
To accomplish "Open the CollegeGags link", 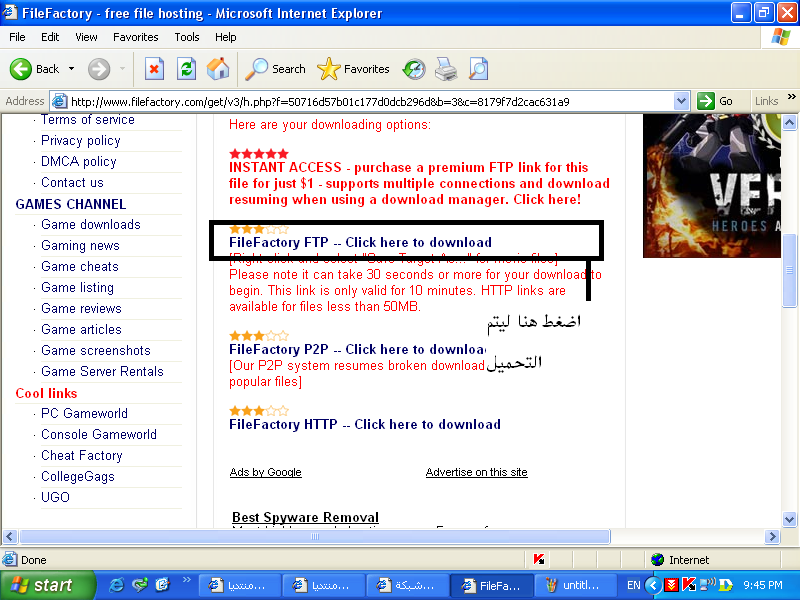I will [x=78, y=476].
